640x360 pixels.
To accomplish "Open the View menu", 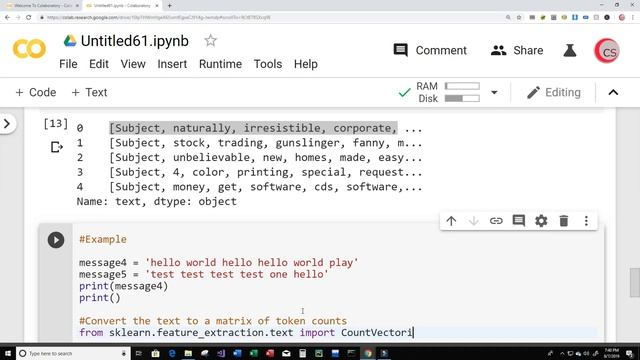I will pos(133,64).
